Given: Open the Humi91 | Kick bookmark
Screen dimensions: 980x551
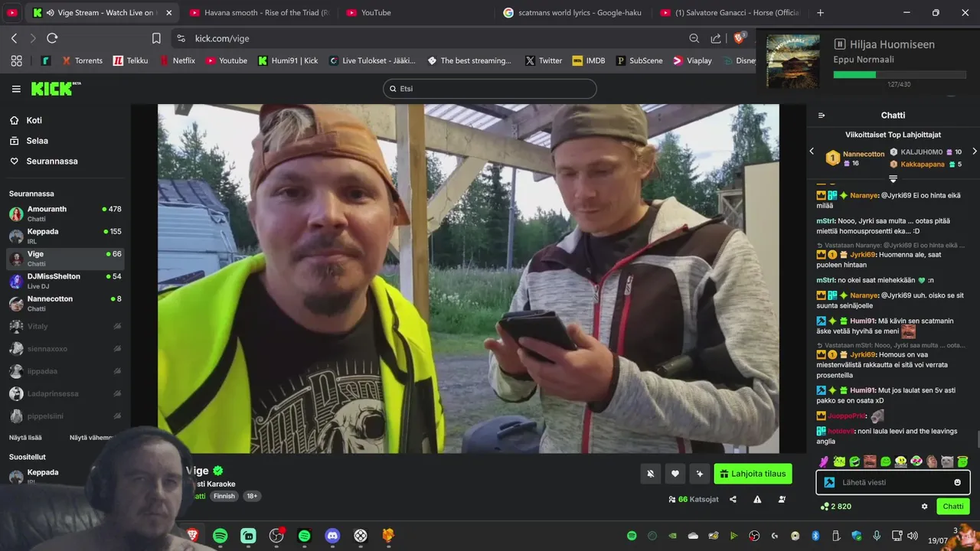Looking at the screenshot, I should point(288,60).
